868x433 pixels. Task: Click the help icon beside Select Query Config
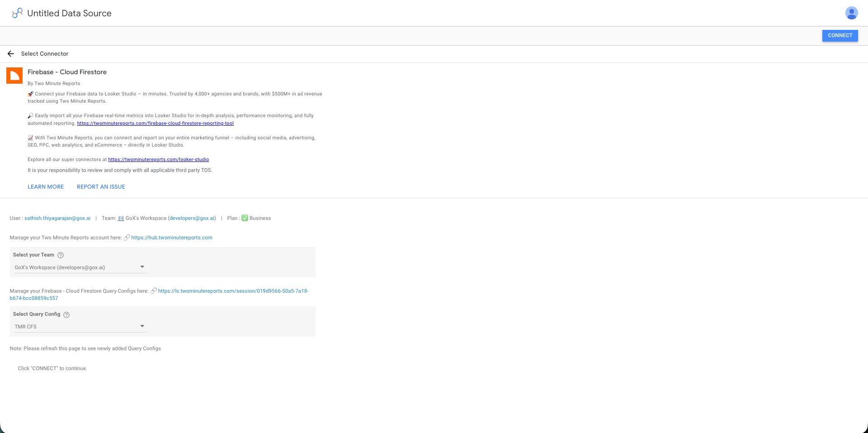click(66, 314)
